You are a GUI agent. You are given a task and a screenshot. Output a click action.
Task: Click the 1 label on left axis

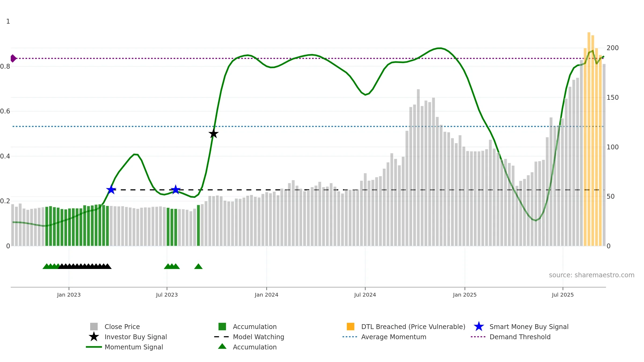(x=8, y=21)
